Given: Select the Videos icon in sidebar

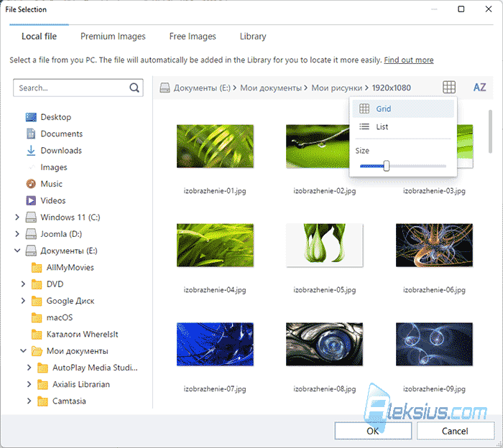Looking at the screenshot, I should (x=31, y=200).
